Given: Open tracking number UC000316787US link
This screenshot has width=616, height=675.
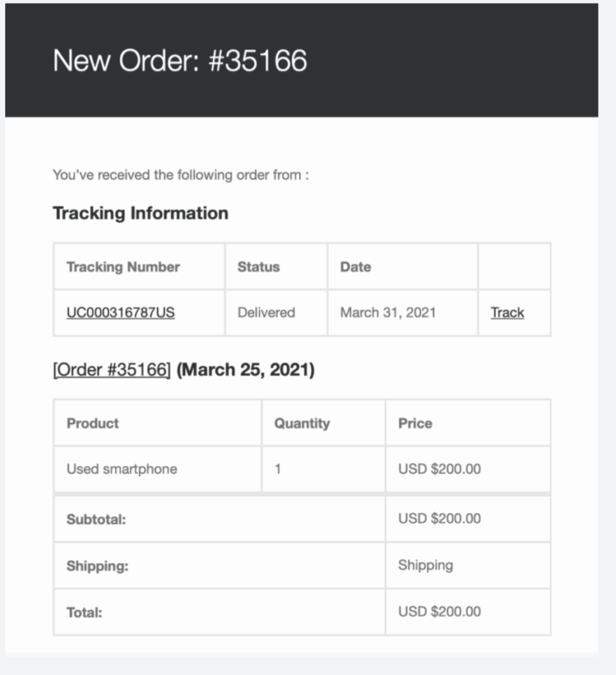Looking at the screenshot, I should coord(121,312).
